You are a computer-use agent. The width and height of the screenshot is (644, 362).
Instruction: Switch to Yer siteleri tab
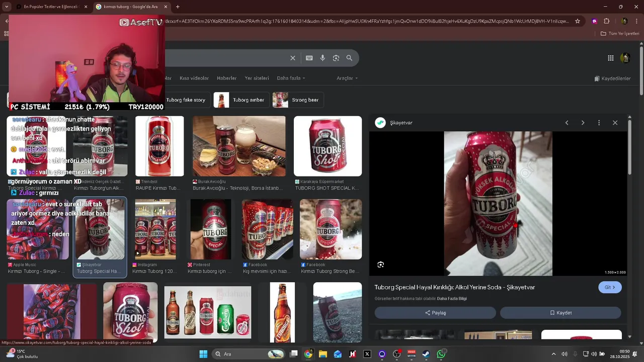[257, 78]
